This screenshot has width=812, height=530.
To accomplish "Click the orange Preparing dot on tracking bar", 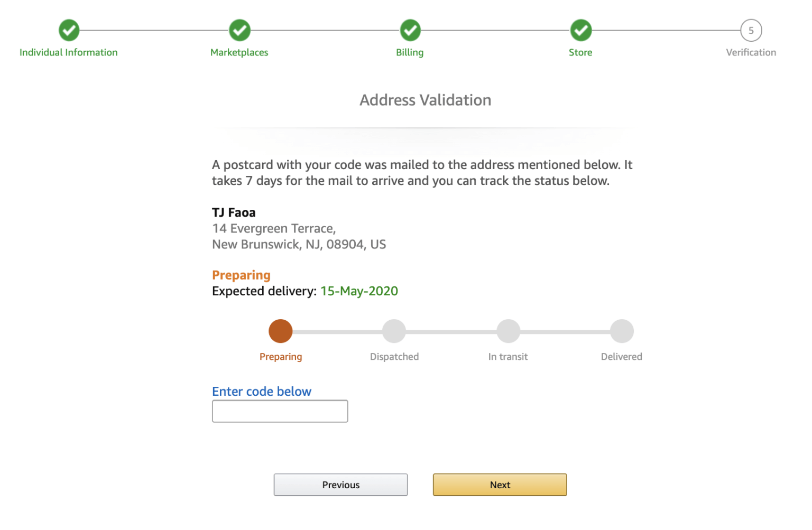I will (x=281, y=330).
